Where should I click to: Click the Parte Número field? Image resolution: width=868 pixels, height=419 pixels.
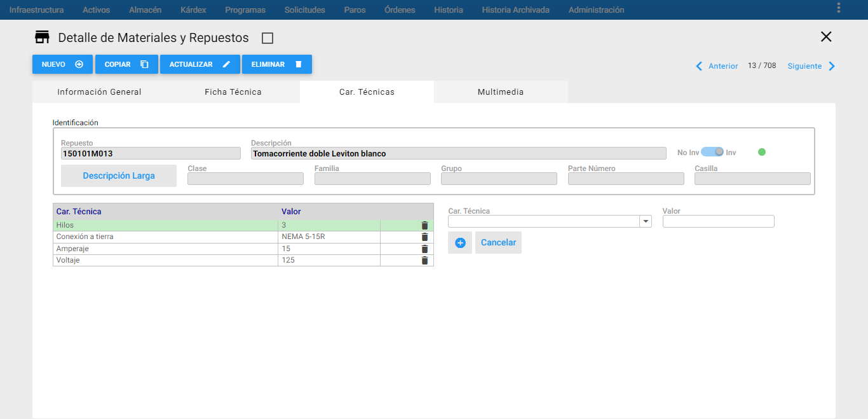click(x=626, y=179)
